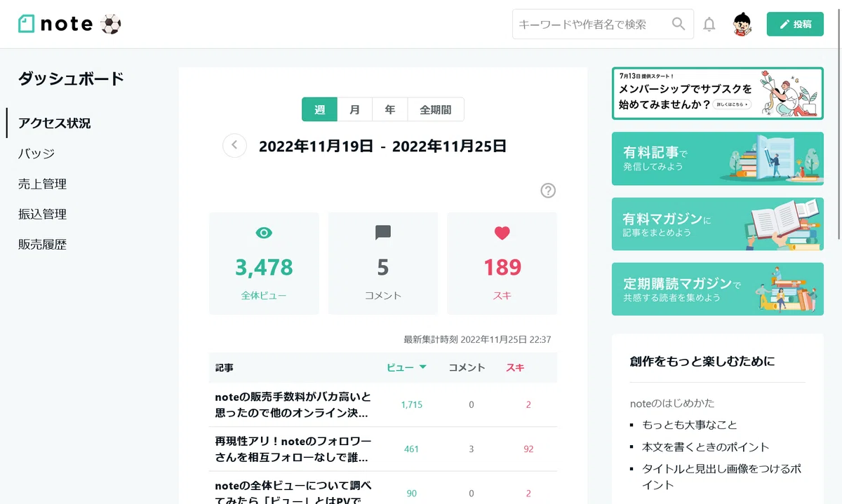Select the 全期間 tab
Screen dimensions: 842x504
[x=436, y=109]
